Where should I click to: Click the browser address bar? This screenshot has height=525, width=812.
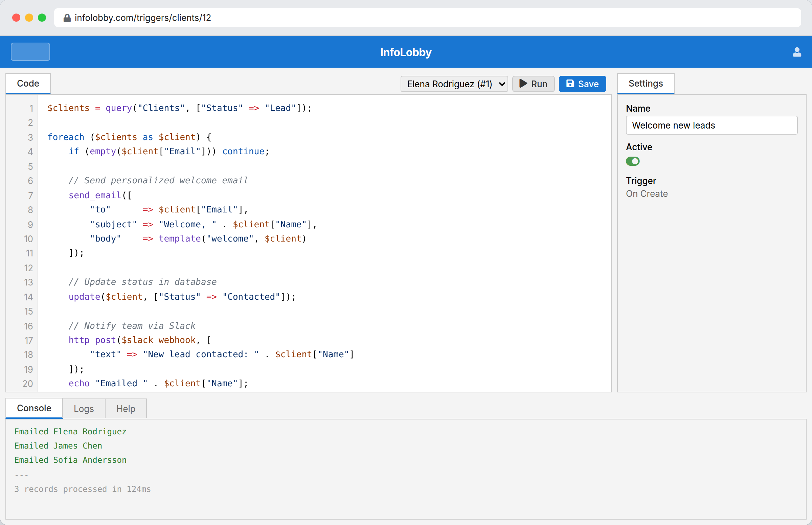pos(239,18)
